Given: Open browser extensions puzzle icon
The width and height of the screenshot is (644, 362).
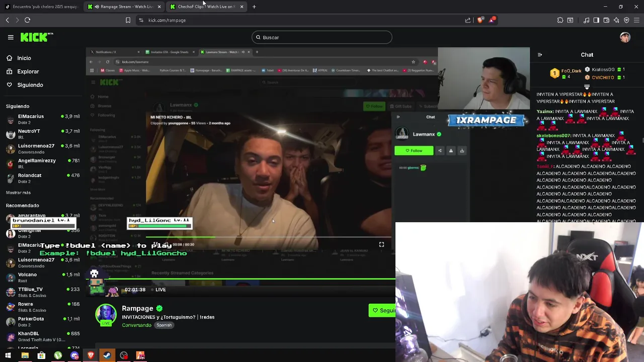Looking at the screenshot, I should (560, 20).
